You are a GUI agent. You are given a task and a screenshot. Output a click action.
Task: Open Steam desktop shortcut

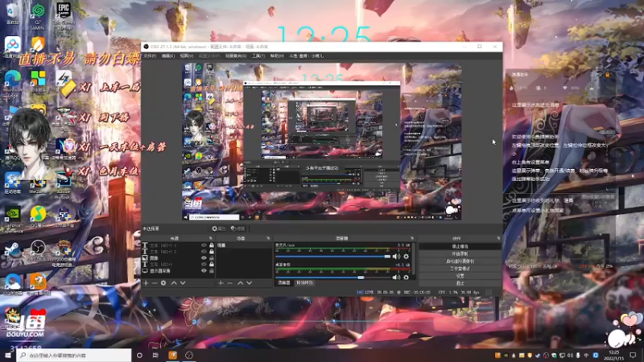[x=12, y=251]
